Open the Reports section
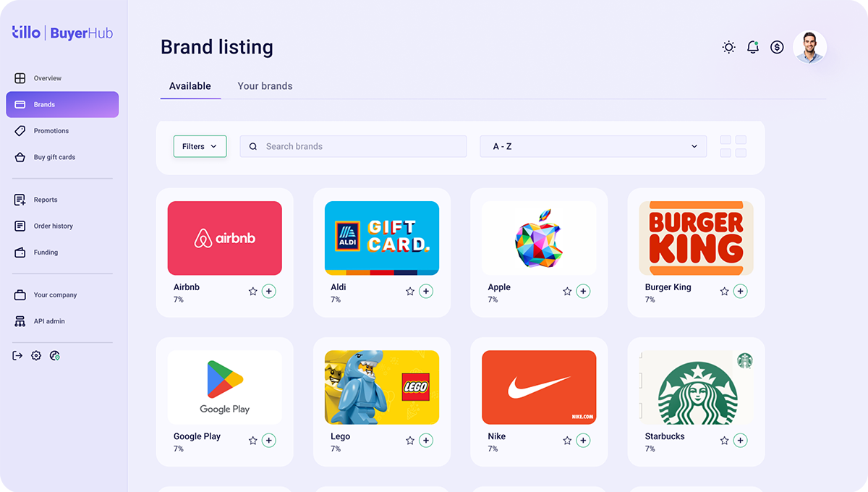 (x=46, y=200)
